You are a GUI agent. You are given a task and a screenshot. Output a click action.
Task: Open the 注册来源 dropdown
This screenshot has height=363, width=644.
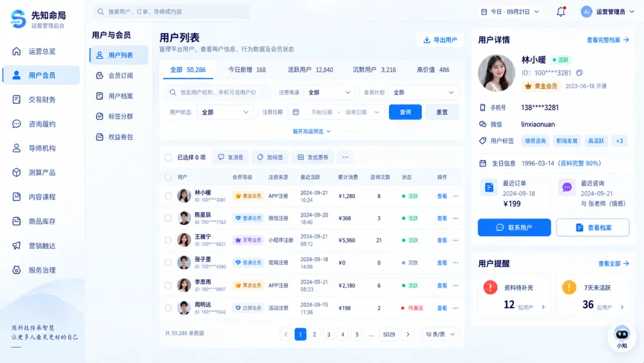[x=329, y=92]
